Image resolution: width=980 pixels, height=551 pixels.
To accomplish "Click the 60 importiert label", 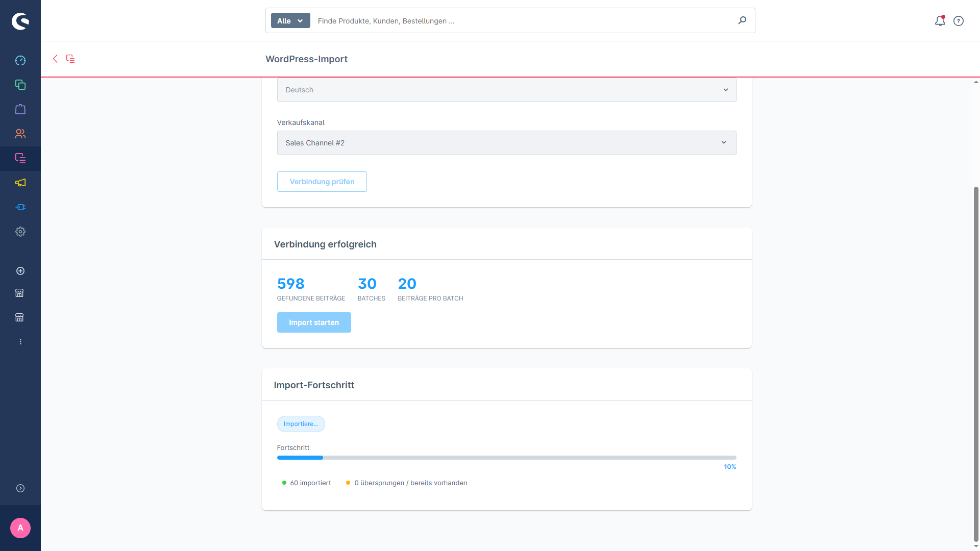I will tap(310, 483).
